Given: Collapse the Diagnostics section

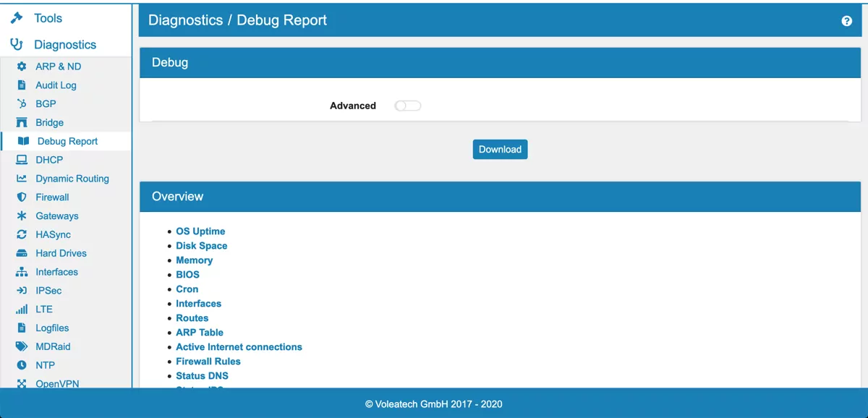Looking at the screenshot, I should pos(65,44).
